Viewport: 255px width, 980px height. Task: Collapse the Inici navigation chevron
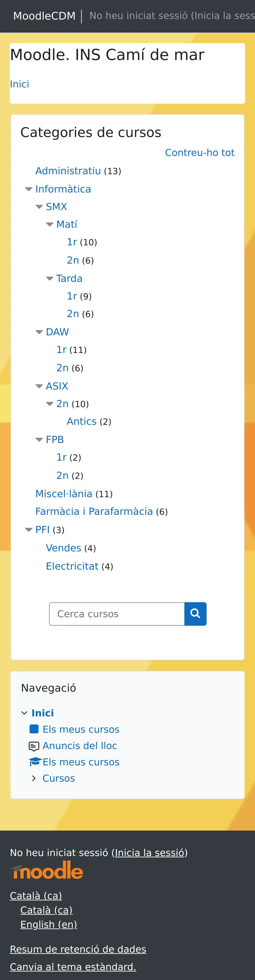pyautogui.click(x=24, y=713)
